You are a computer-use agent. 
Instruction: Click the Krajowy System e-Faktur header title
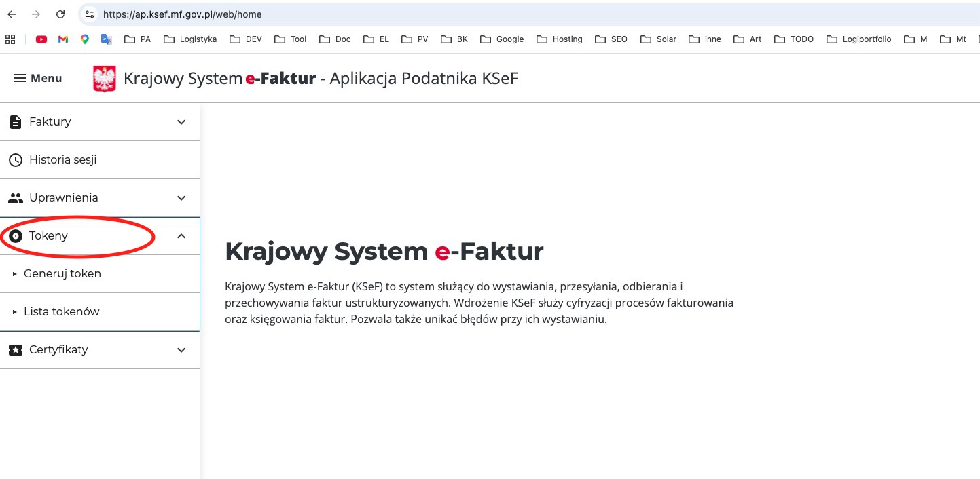pyautogui.click(x=321, y=79)
